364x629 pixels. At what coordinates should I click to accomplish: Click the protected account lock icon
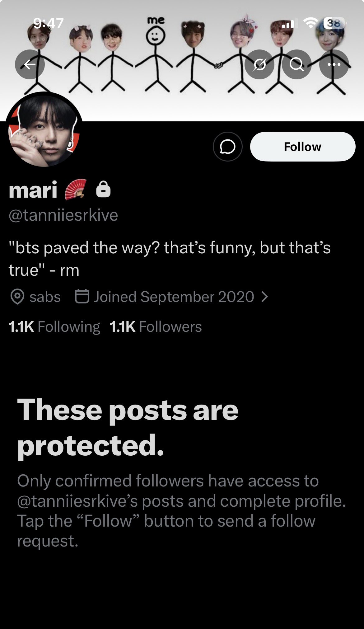pyautogui.click(x=103, y=190)
